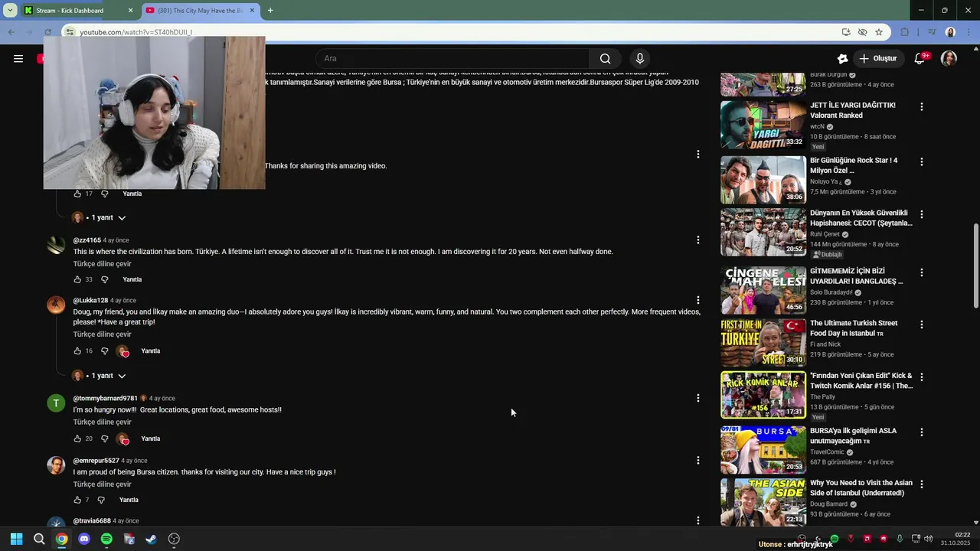Image resolution: width=980 pixels, height=551 pixels.
Task: Dislike Lukka128's comment
Action: pyautogui.click(x=105, y=351)
